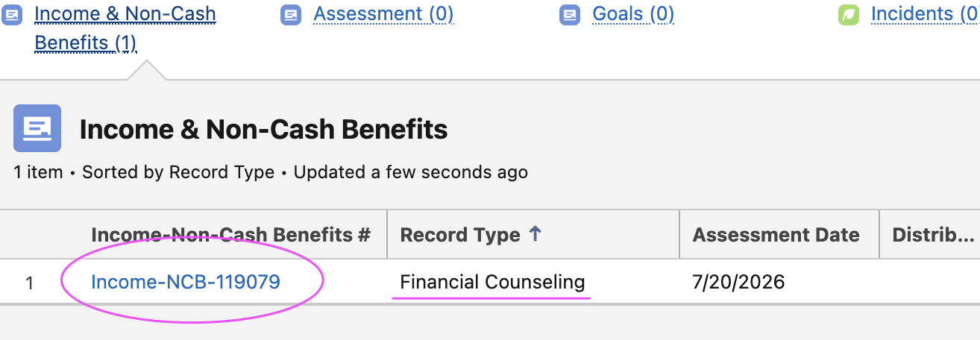This screenshot has height=340, width=980.
Task: Select the 7/20/2026 assessment date cell
Action: point(738,282)
